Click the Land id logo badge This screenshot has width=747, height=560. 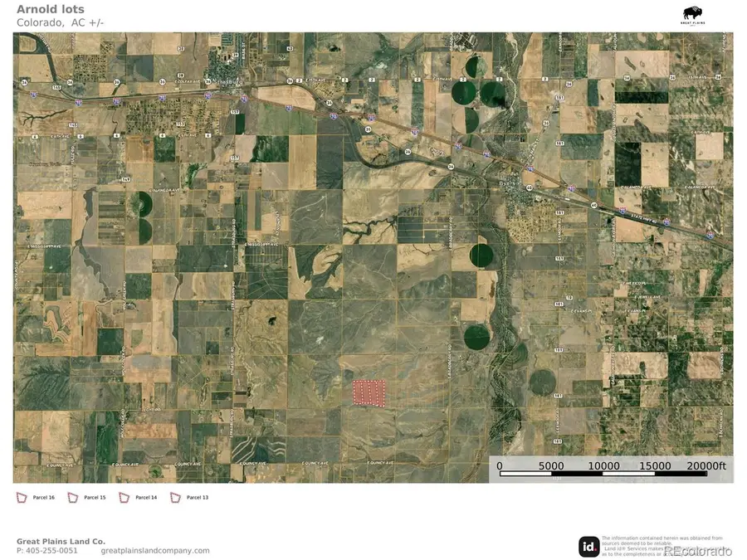(x=589, y=546)
